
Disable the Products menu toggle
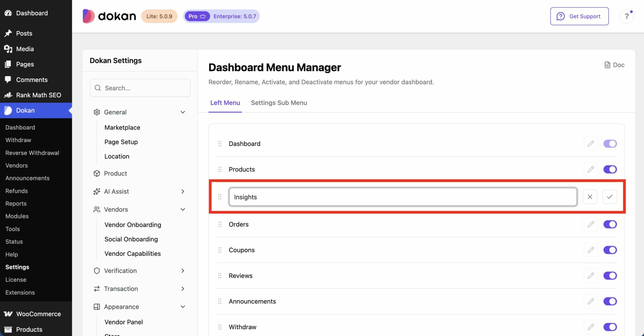click(610, 169)
